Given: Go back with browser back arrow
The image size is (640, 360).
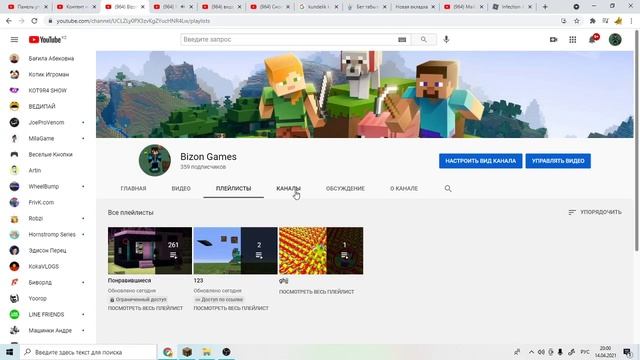Looking at the screenshot, I should [x=9, y=21].
